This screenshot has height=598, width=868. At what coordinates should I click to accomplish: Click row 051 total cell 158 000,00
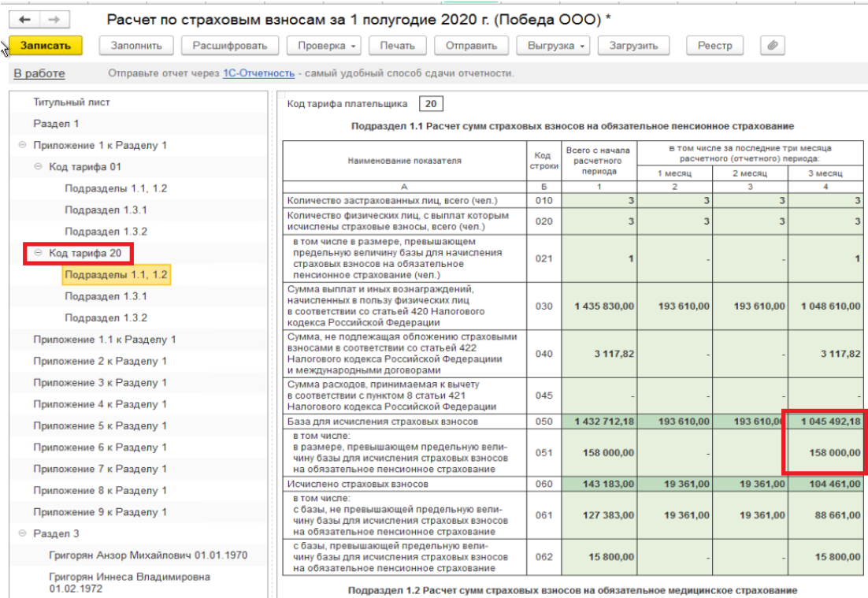599,453
